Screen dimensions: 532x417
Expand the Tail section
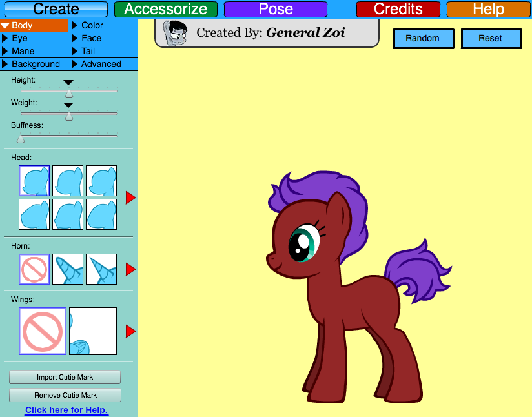pos(103,51)
